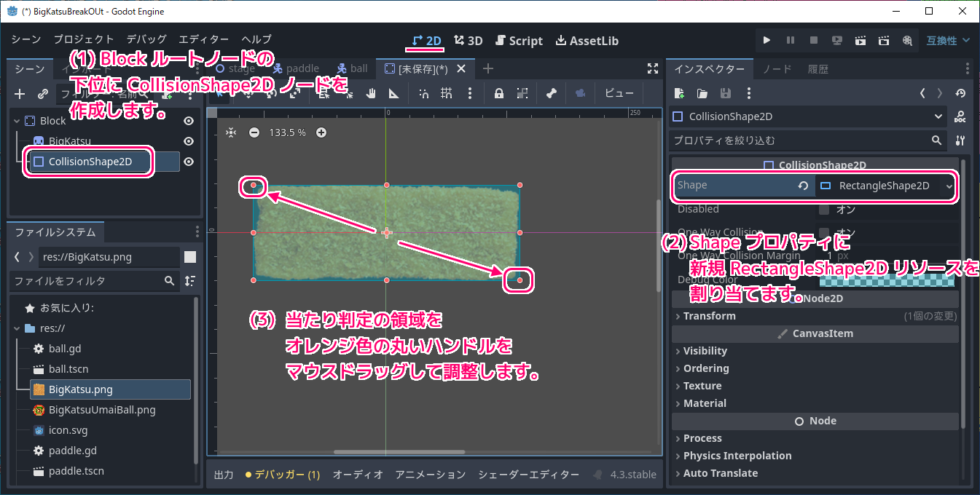Revert the Shape property value

click(x=803, y=186)
